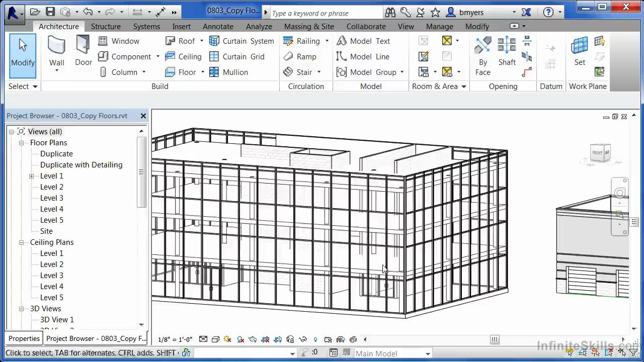644x362 pixels.
Task: Show the work plane
Action: tap(599, 41)
